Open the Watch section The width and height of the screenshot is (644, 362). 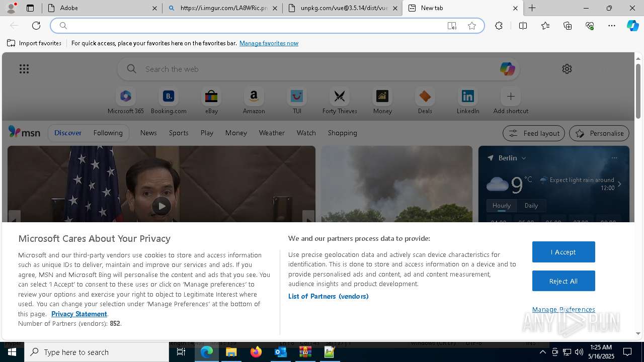[x=306, y=133]
